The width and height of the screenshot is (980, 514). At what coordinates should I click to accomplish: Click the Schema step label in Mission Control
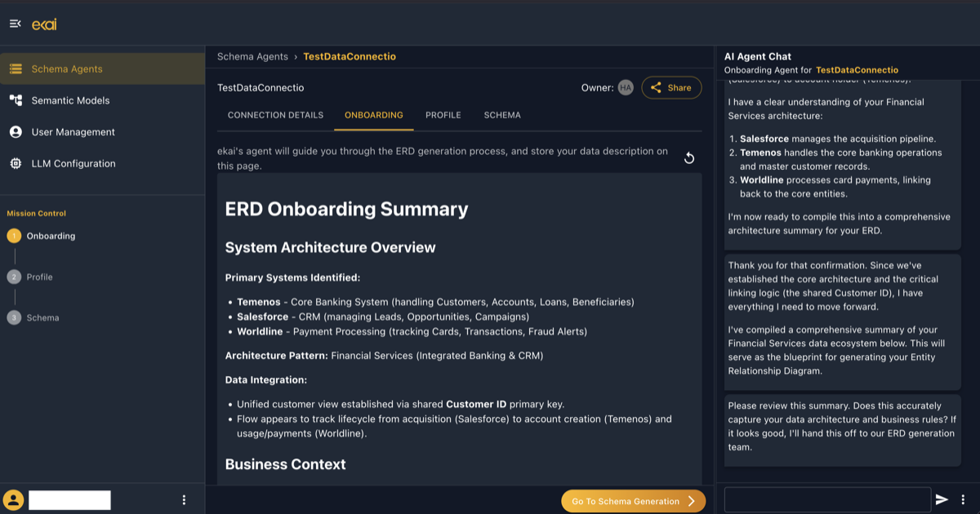42,317
